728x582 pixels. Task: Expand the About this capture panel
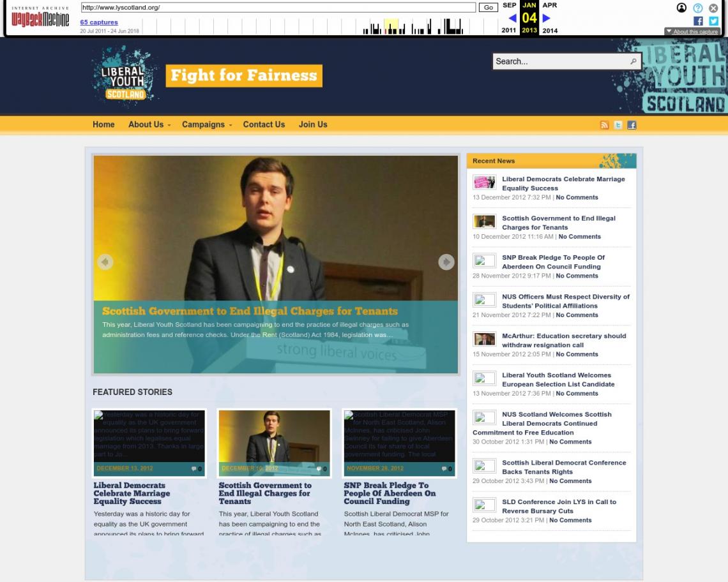click(x=692, y=31)
